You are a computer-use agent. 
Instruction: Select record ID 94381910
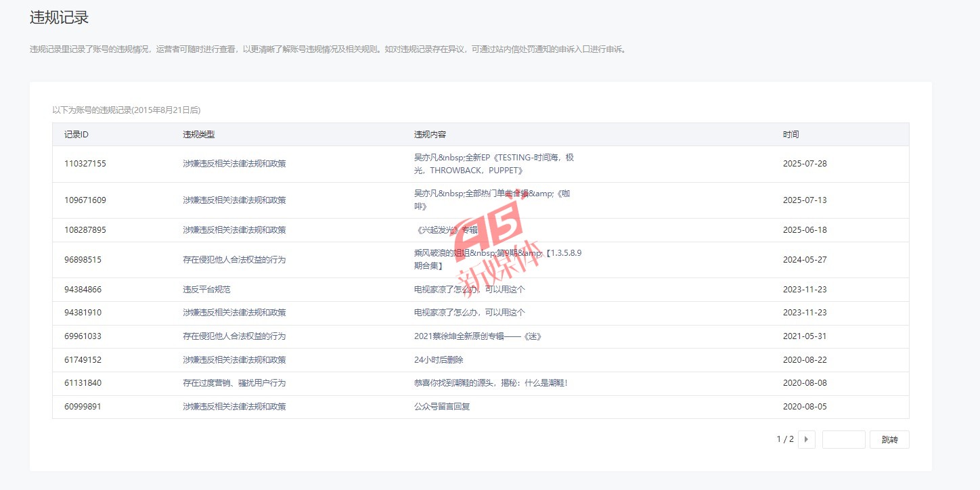coord(83,313)
